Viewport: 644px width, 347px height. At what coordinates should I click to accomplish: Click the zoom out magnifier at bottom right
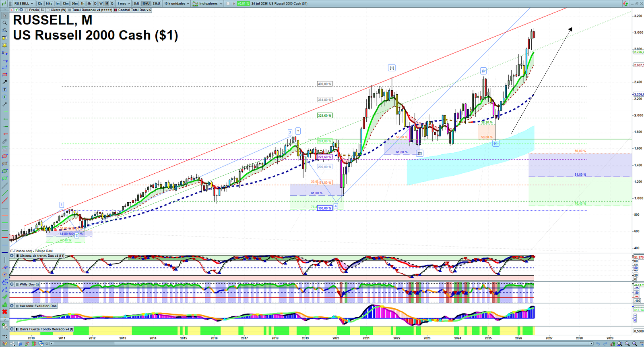627,344
